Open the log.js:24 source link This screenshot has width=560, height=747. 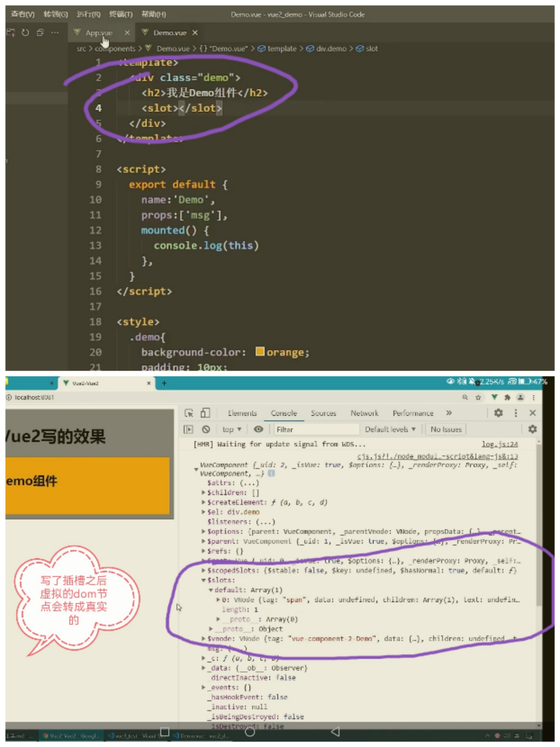tap(500, 444)
